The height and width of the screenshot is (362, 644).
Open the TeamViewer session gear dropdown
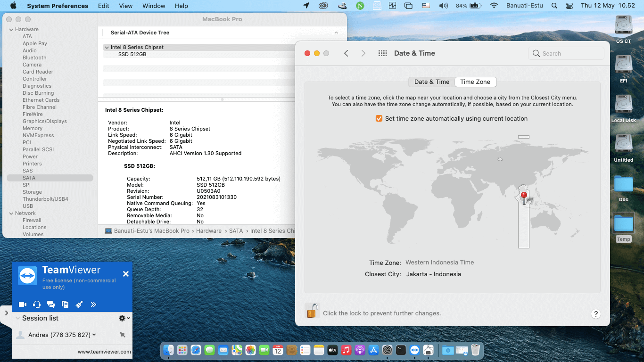pos(124,318)
